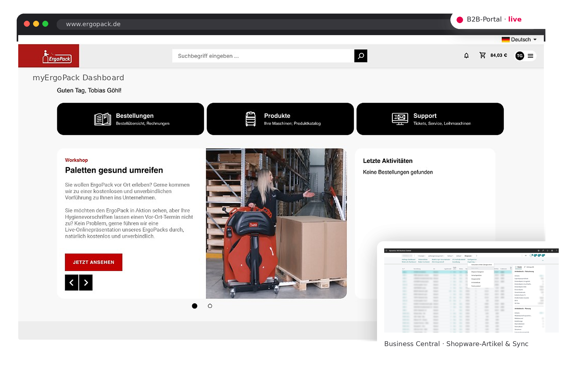
Task: Expand Verkauf menu in Business Central
Action: [x=450, y=256]
